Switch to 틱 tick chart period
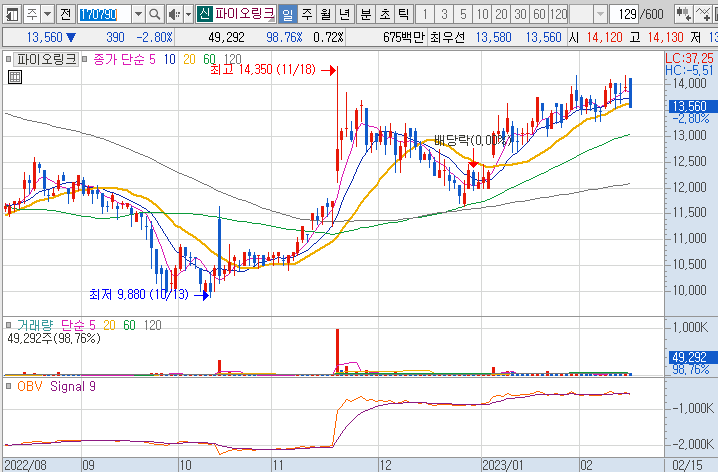 (x=403, y=14)
